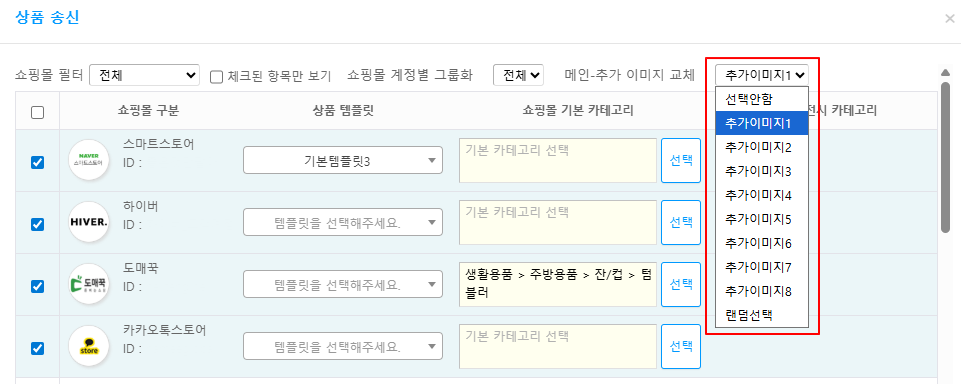Enable 체크된 항목만 보기 checkbox
The image size is (961, 384).
click(x=216, y=76)
